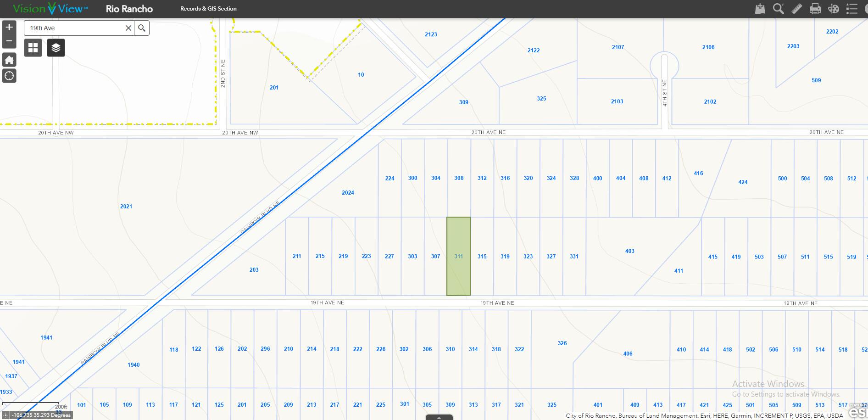Click parcel label 2203

[x=793, y=46]
